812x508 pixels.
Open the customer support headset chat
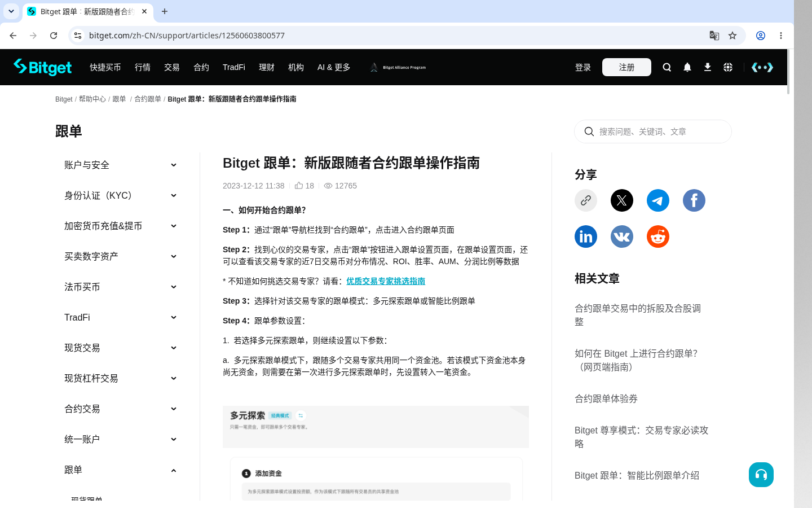pyautogui.click(x=761, y=475)
